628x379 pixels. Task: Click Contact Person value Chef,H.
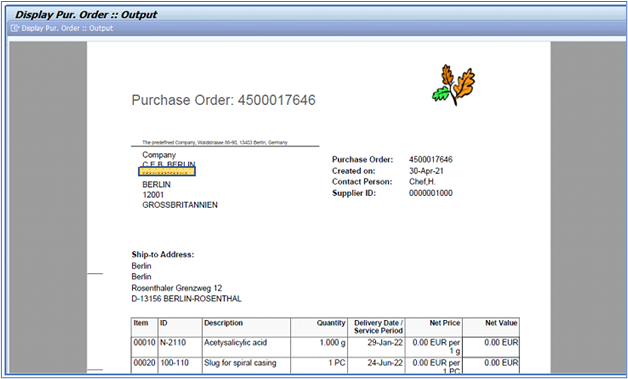[x=422, y=182]
